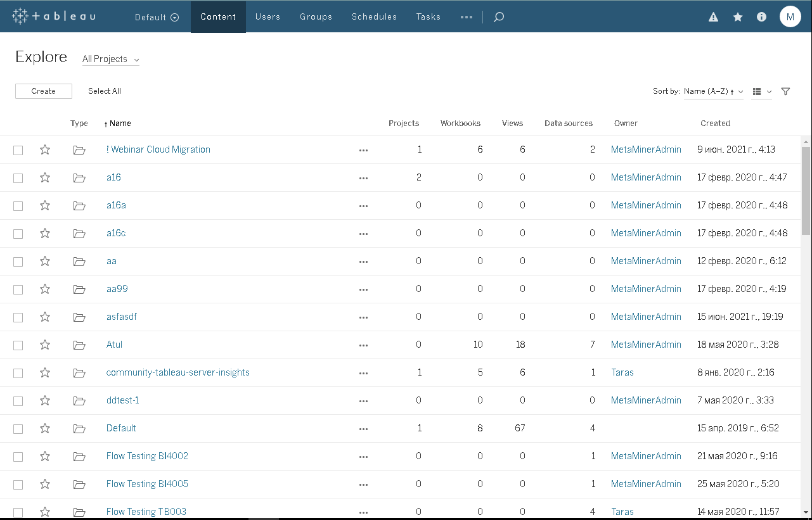
Task: Click the Tableau logo
Action: point(54,16)
